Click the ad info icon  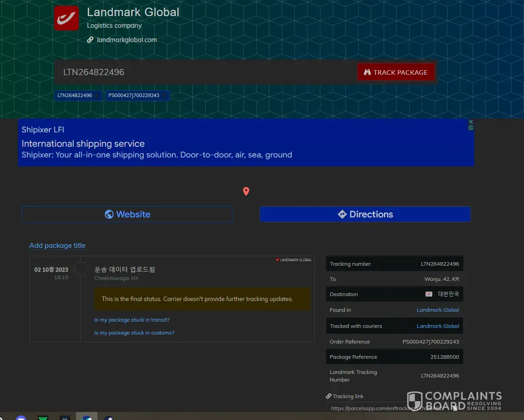pos(471,128)
